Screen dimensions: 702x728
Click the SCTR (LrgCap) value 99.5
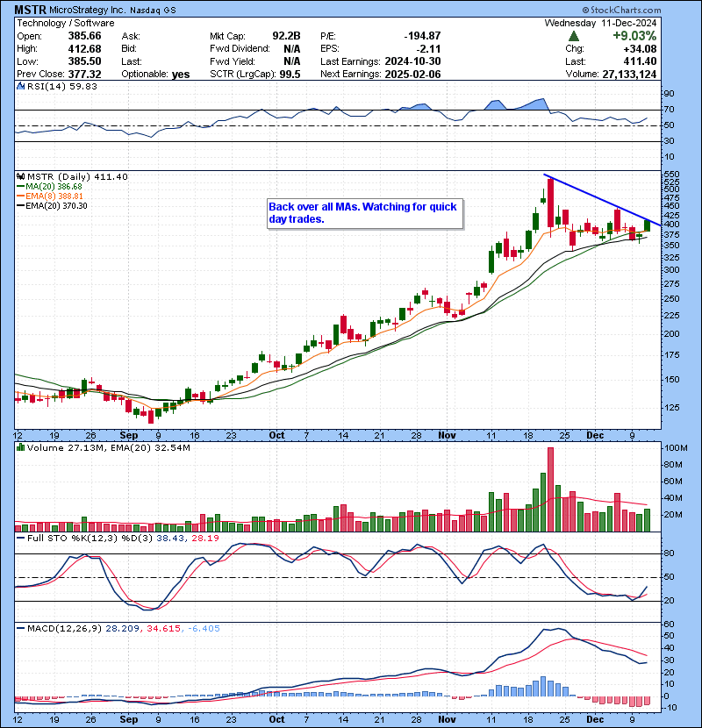click(290, 74)
